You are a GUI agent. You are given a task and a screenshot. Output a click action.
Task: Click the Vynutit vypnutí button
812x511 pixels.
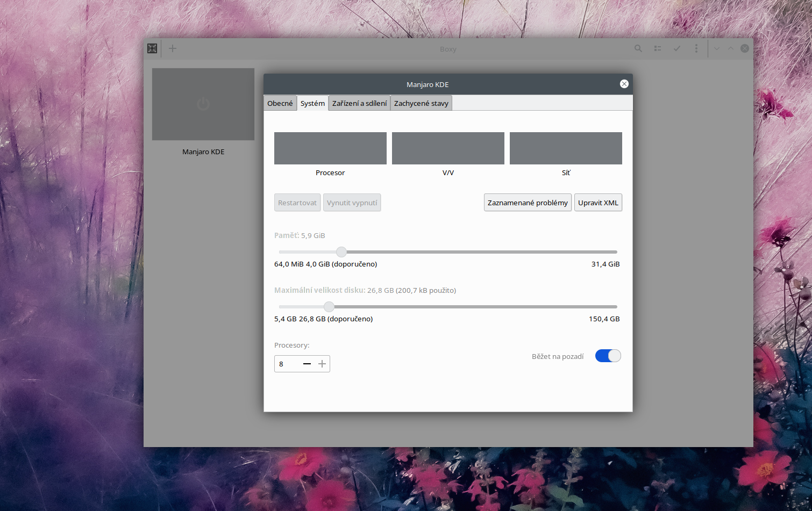352,203
